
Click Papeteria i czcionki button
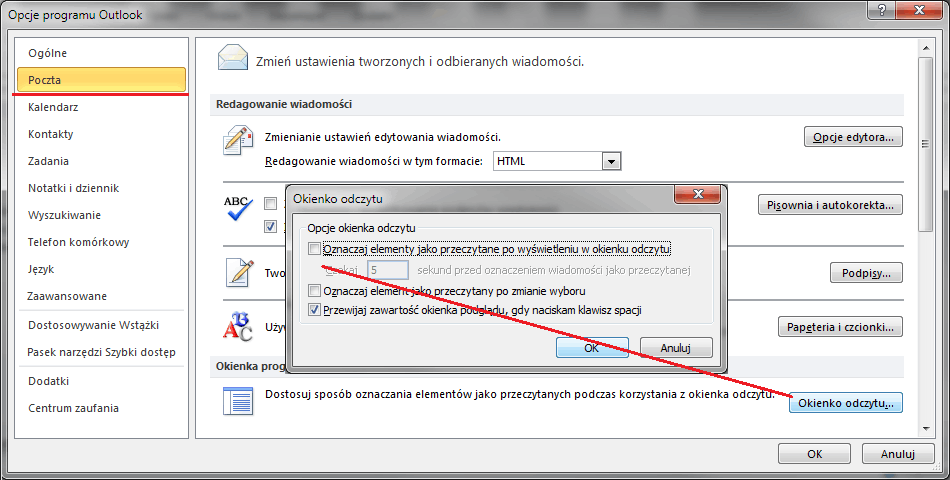pos(840,327)
